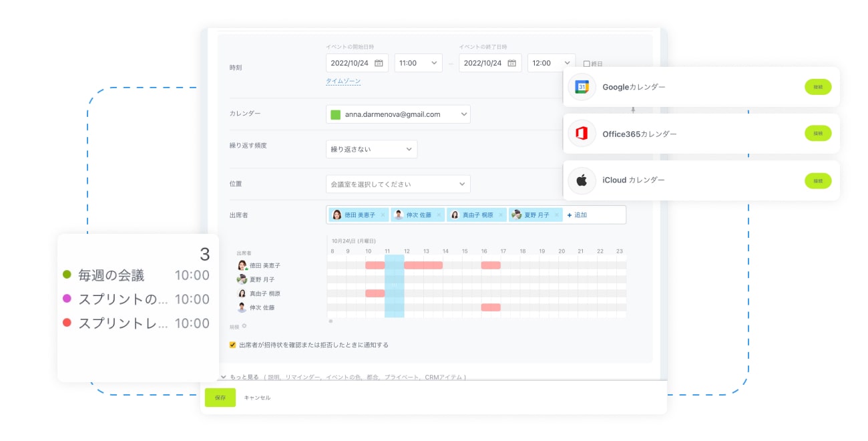Image resolution: width=868 pixels, height=441 pixels.
Task: Click 真由子 桐原 avatar in the schedule list
Action: coord(242,293)
